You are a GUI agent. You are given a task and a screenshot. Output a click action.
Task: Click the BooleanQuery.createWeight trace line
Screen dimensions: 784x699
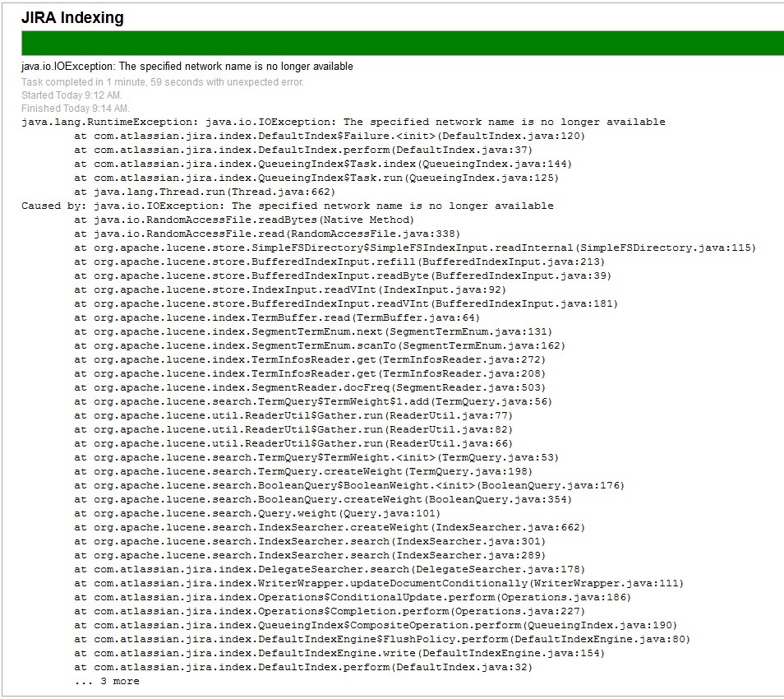point(323,500)
